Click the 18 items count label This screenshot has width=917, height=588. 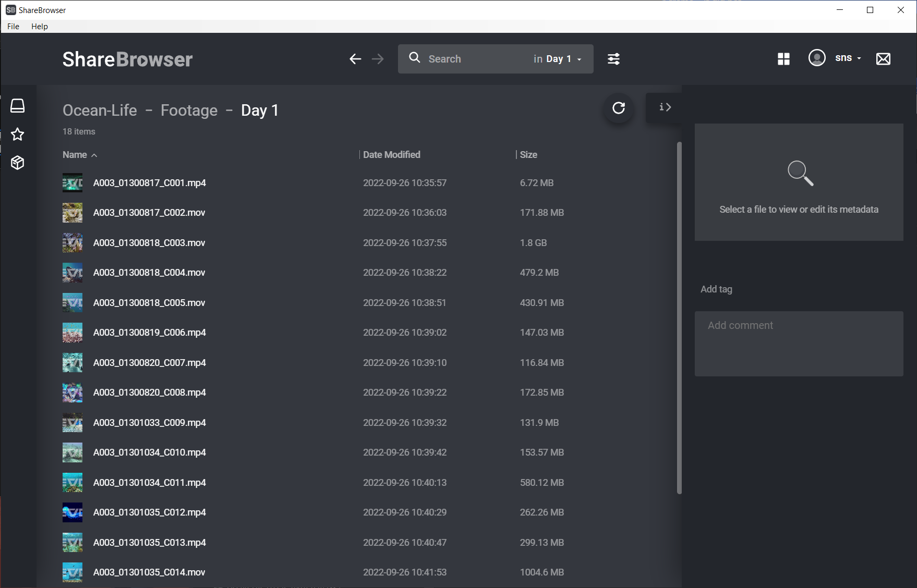(79, 132)
